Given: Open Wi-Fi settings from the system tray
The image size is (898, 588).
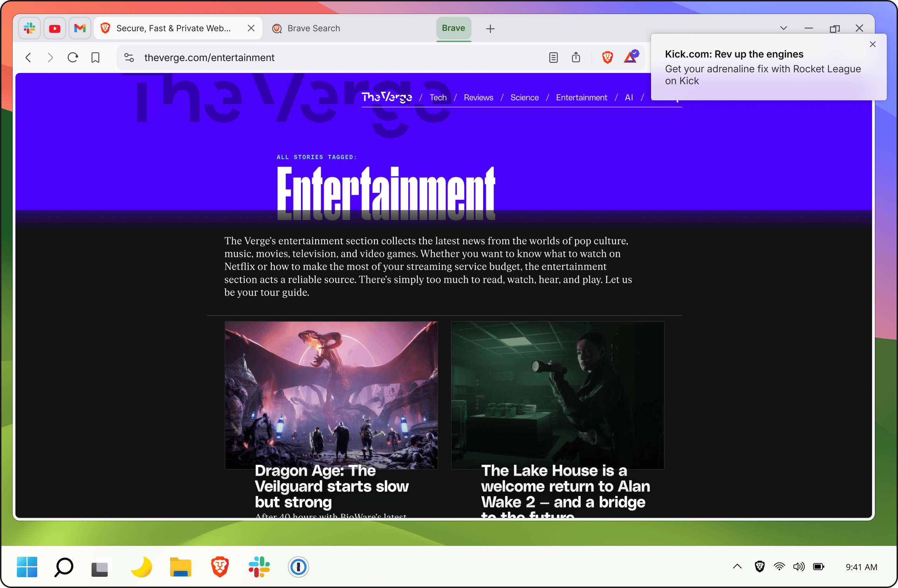Looking at the screenshot, I should pos(779,567).
